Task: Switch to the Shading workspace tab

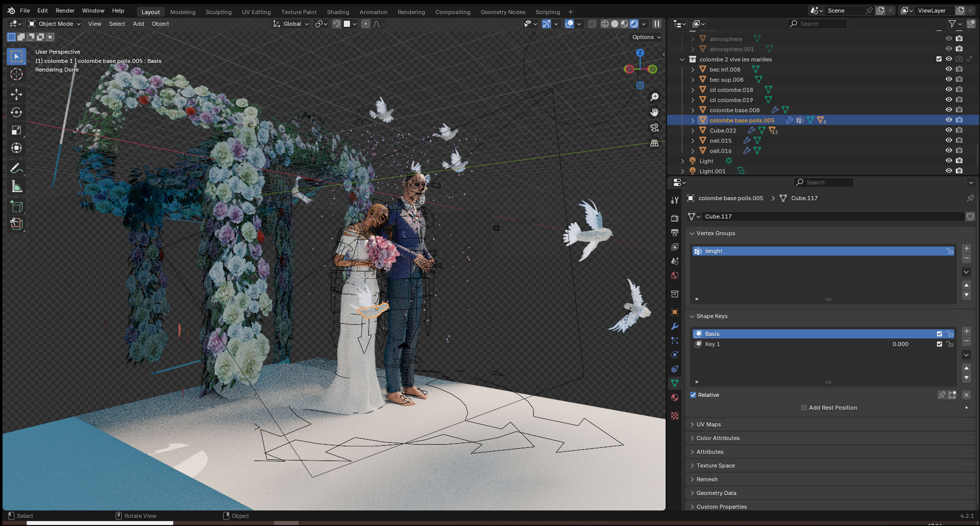Action: point(338,12)
